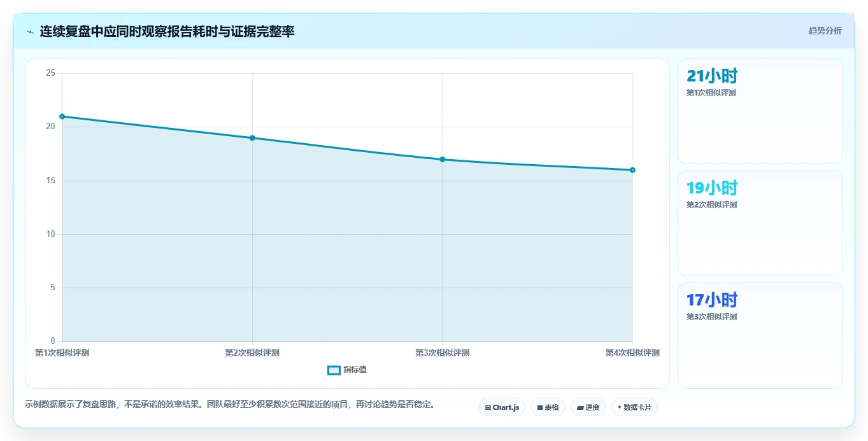Click the y-axis value 20
Image resolution: width=868 pixels, height=441 pixels.
click(50, 127)
